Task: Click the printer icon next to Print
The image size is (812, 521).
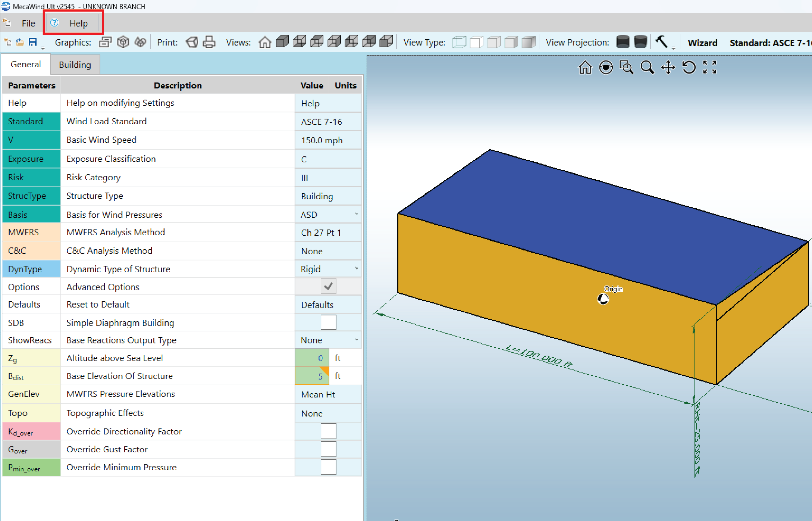Action: (209, 42)
